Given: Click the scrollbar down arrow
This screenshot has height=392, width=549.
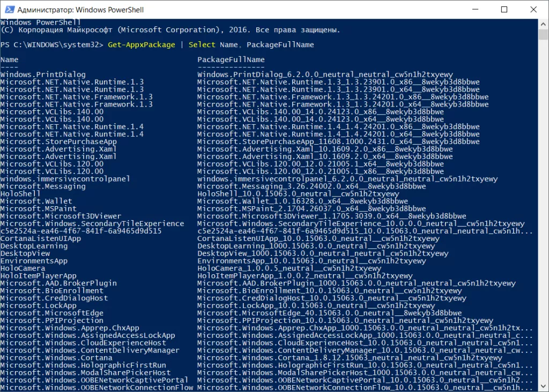Looking at the screenshot, I should click(543, 387).
